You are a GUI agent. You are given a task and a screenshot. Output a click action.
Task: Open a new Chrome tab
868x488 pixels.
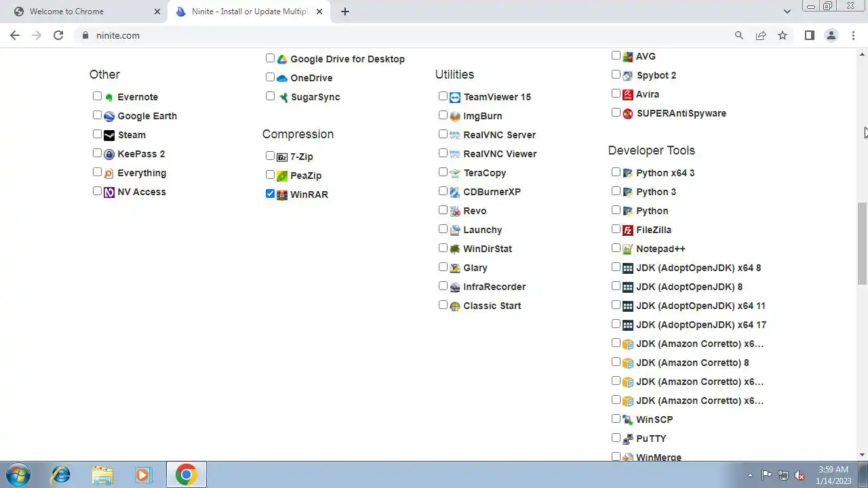tap(344, 12)
